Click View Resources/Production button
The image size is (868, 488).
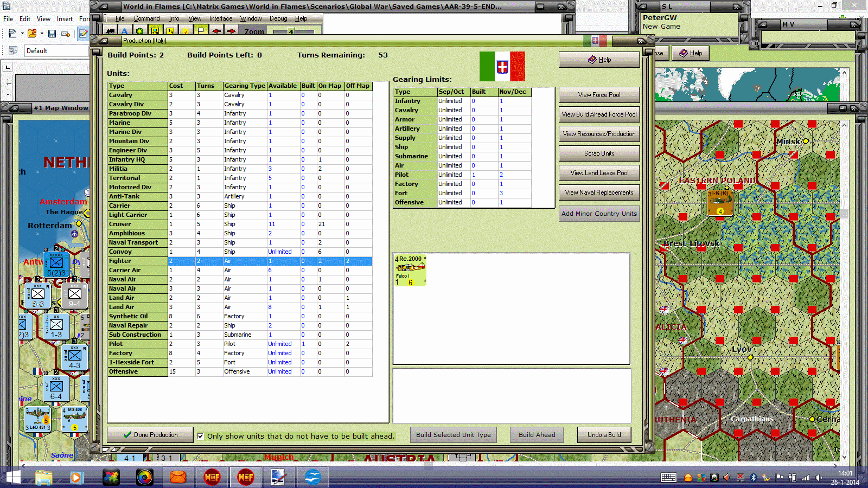[599, 134]
